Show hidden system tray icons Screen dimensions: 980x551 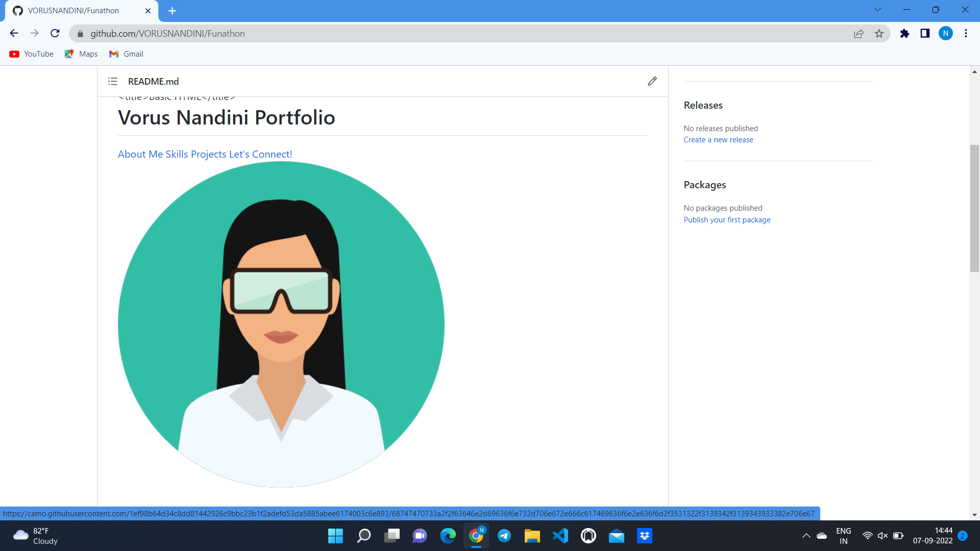(x=806, y=536)
